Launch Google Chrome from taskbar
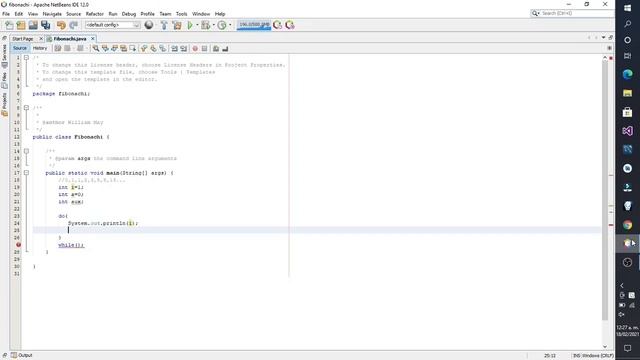This screenshot has height=360, width=640. [x=627, y=225]
